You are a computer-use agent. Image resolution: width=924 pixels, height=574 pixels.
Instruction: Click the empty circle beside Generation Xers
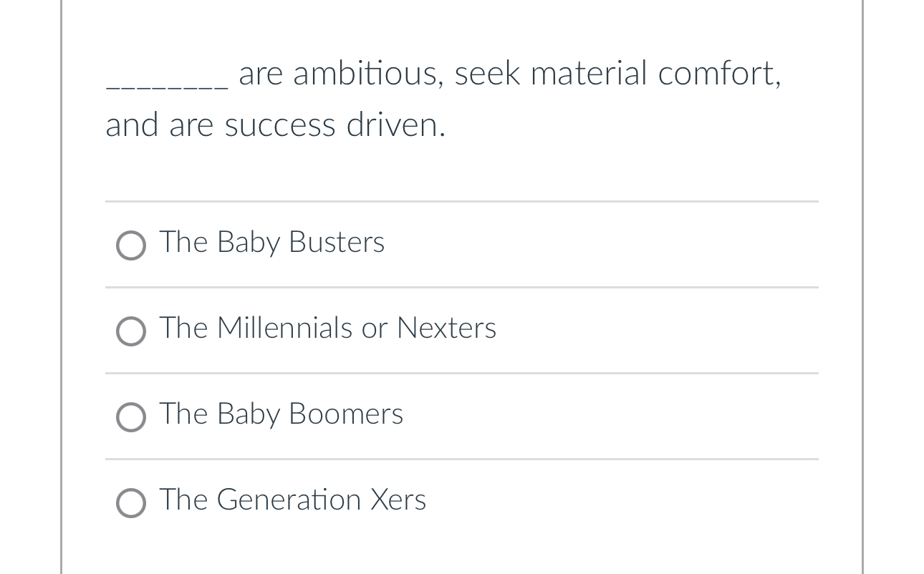[x=131, y=503]
